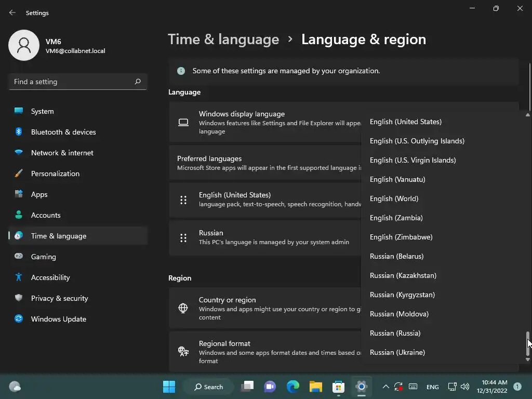Select English (Zimbabwe) option
532x399 pixels.
pos(444,237)
